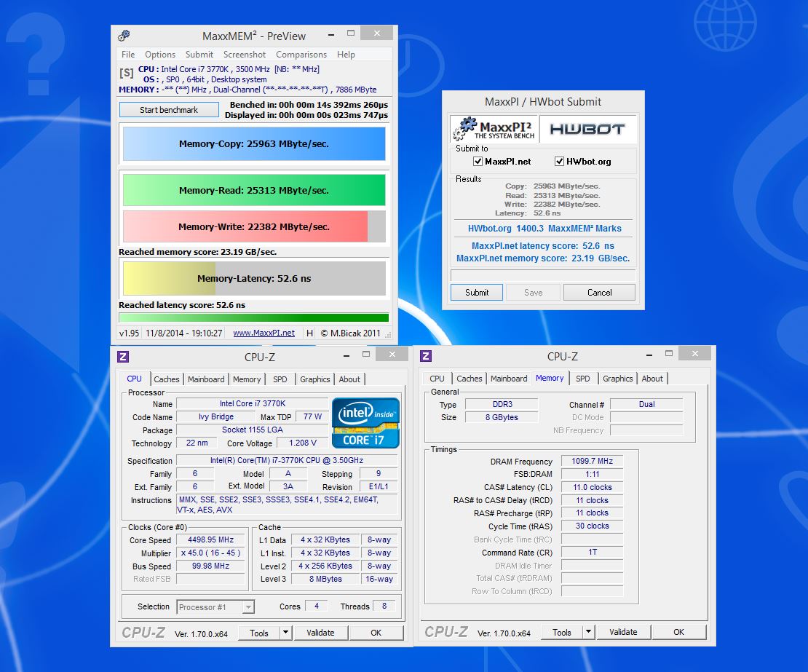Switch to SPD tab in left CPU-Z
The width and height of the screenshot is (808, 672).
(x=280, y=379)
